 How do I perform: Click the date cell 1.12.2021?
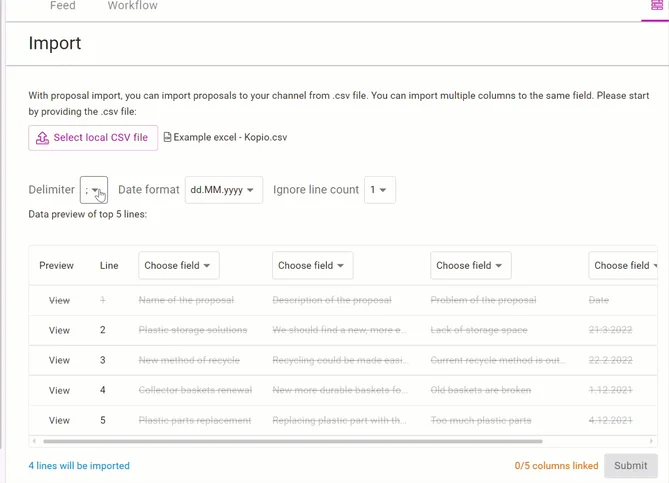tap(611, 390)
